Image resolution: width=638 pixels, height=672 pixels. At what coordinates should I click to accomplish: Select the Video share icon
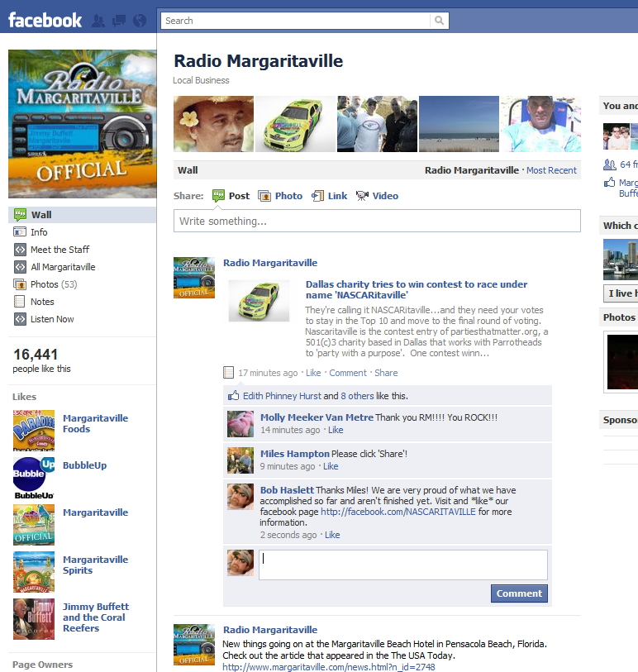[362, 196]
